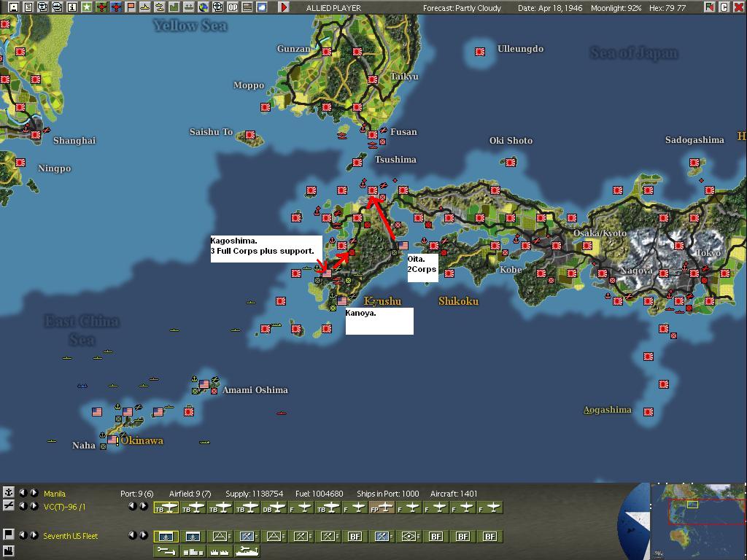Select the FP floatplane squadron icon
Screen dimensions: 747x560
tap(382, 508)
